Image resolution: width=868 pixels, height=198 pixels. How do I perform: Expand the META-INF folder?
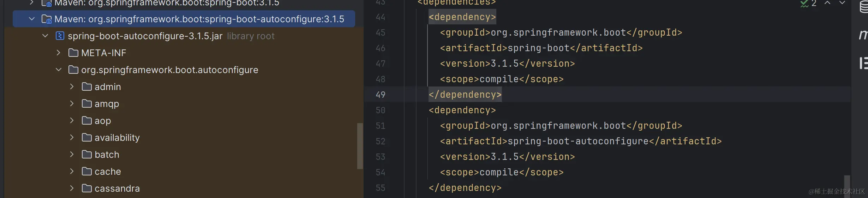pyautogui.click(x=59, y=53)
